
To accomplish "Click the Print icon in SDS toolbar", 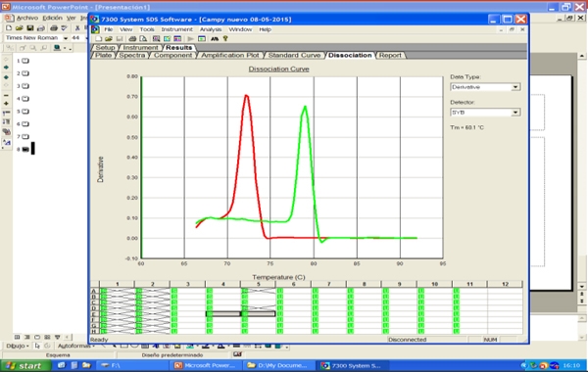I will click(132, 38).
